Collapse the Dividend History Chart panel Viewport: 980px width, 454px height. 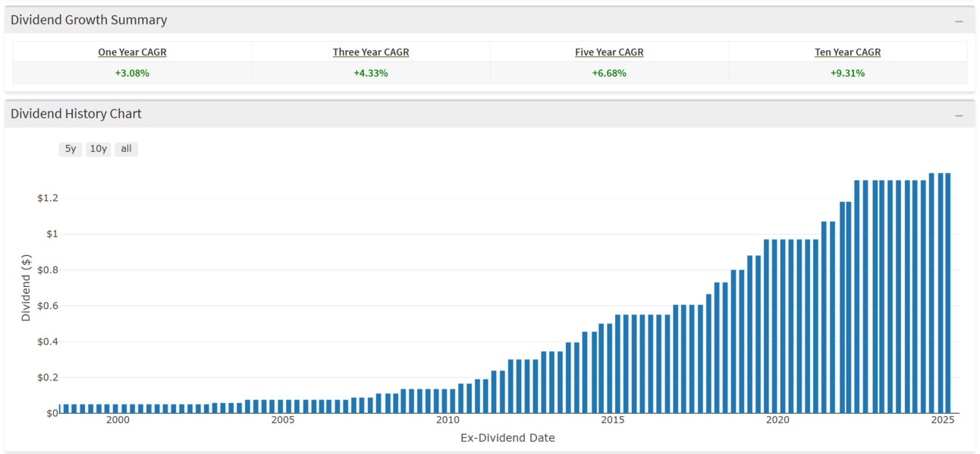coord(959,115)
